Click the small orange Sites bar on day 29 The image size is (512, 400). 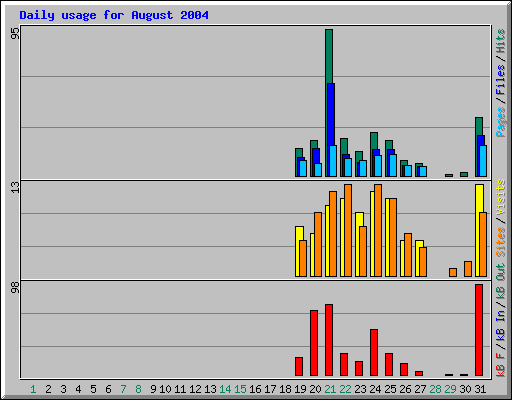[453, 272]
